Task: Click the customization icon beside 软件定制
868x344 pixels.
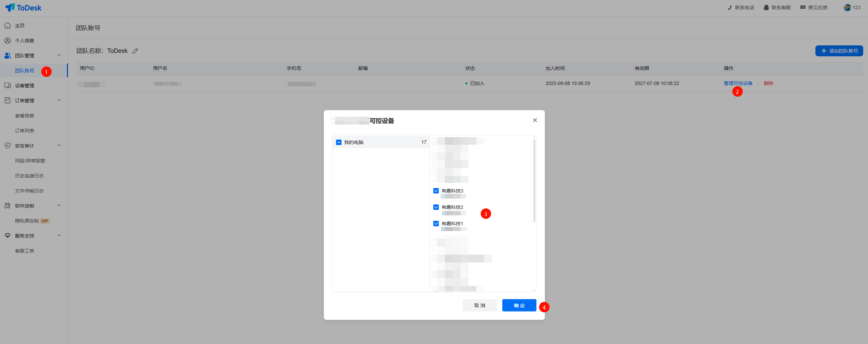Action: [x=8, y=205]
